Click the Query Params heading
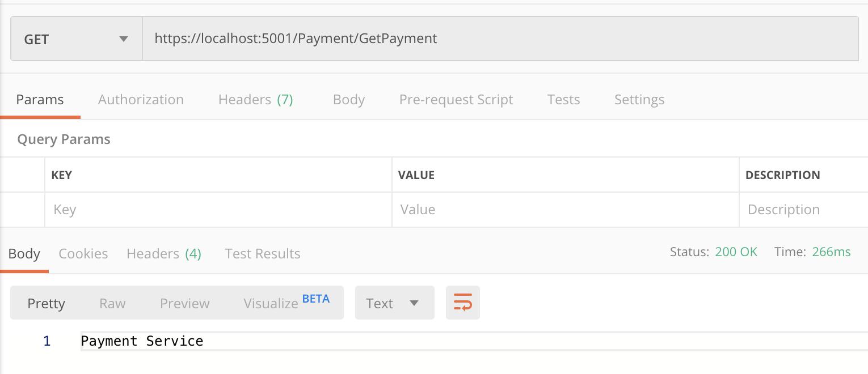Viewport: 868px width, 374px height. tap(64, 139)
